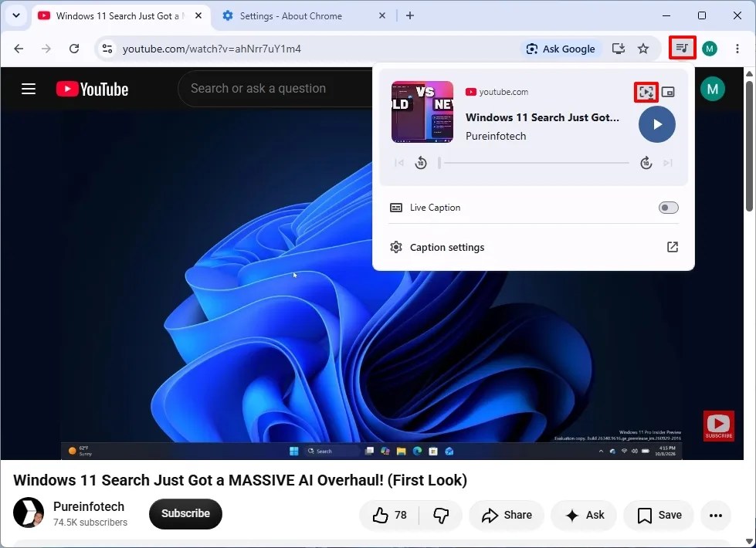The image size is (756, 548).
Task: Toggle the Live Caption switch
Action: tap(668, 208)
